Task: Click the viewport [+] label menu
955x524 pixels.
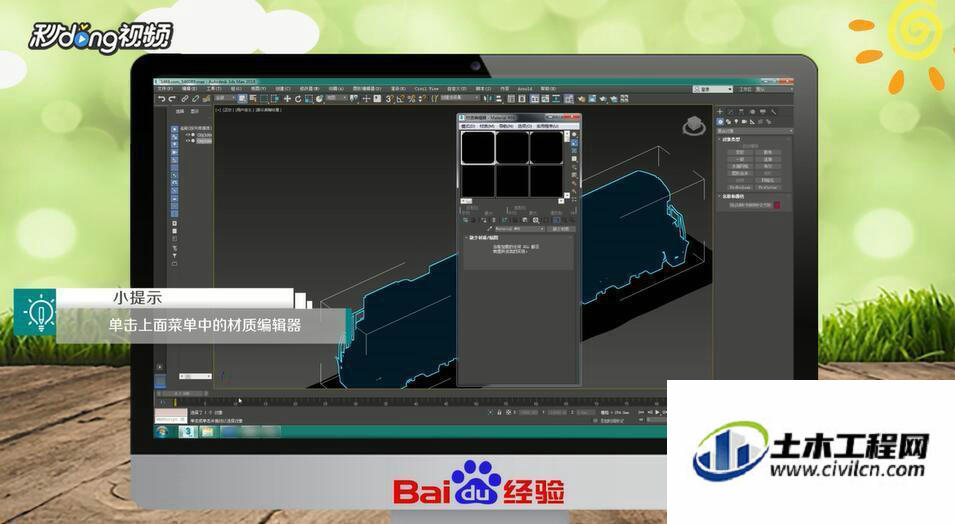Action: tap(217, 110)
